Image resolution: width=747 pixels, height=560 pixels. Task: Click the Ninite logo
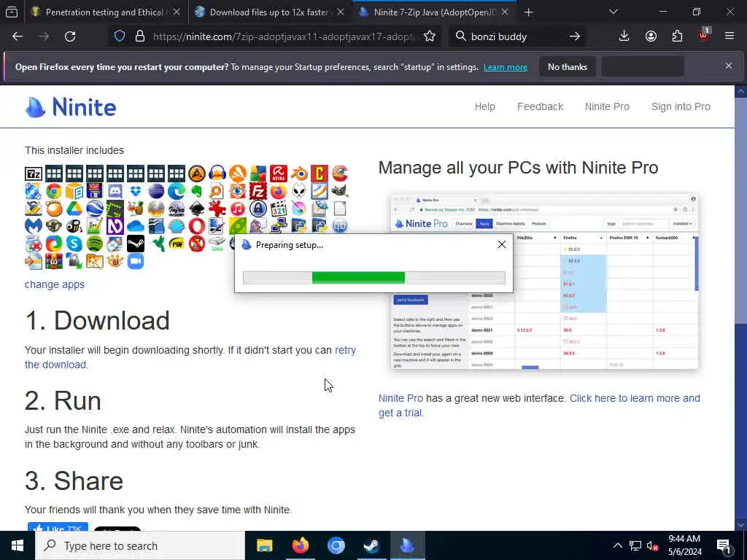[71, 107]
